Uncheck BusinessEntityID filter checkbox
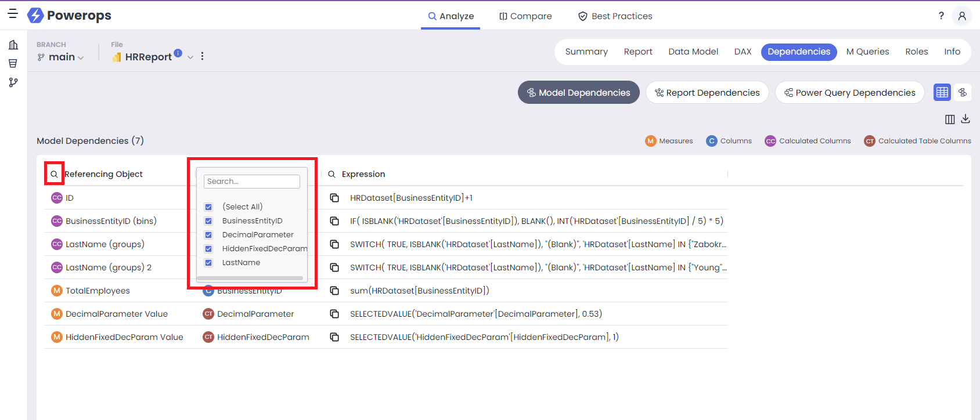980x420 pixels. tap(208, 221)
